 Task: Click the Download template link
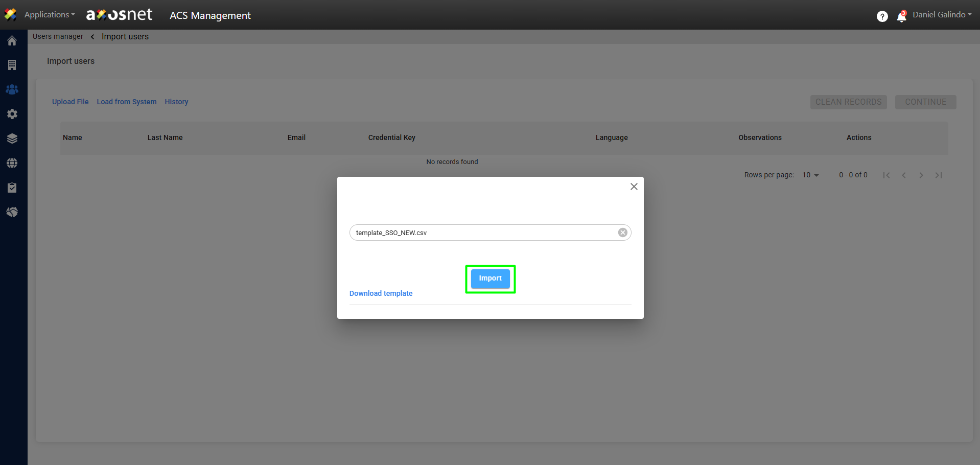coord(381,293)
